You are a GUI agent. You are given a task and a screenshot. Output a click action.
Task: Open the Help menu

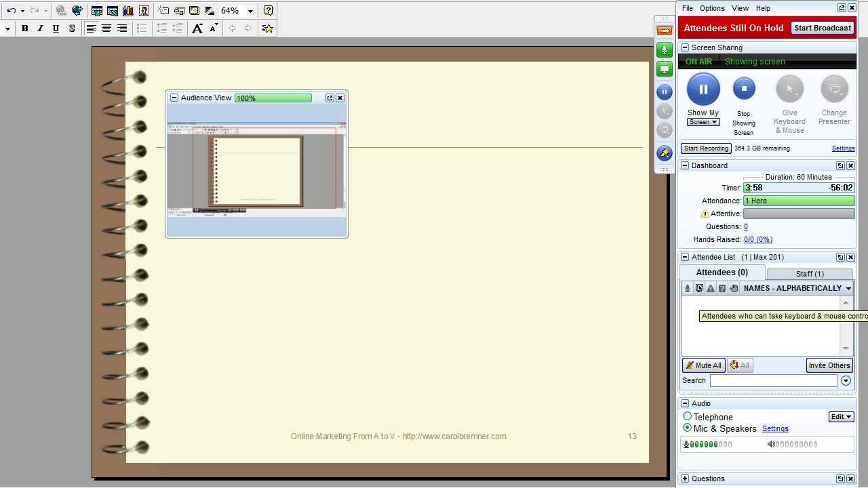tap(763, 8)
